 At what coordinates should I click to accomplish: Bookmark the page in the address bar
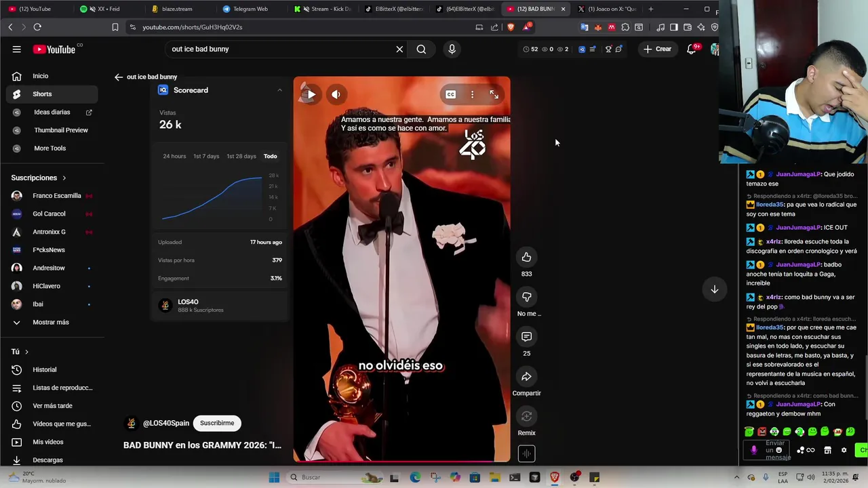point(115,27)
